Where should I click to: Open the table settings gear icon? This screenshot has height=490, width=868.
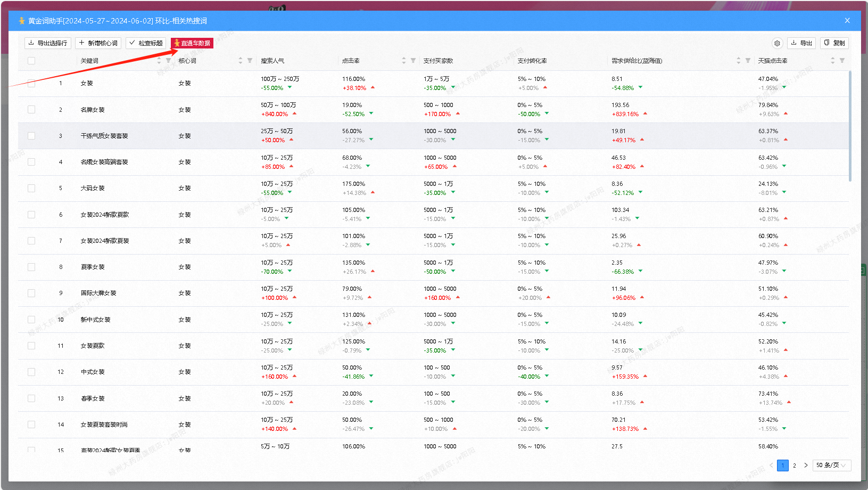pyautogui.click(x=777, y=43)
